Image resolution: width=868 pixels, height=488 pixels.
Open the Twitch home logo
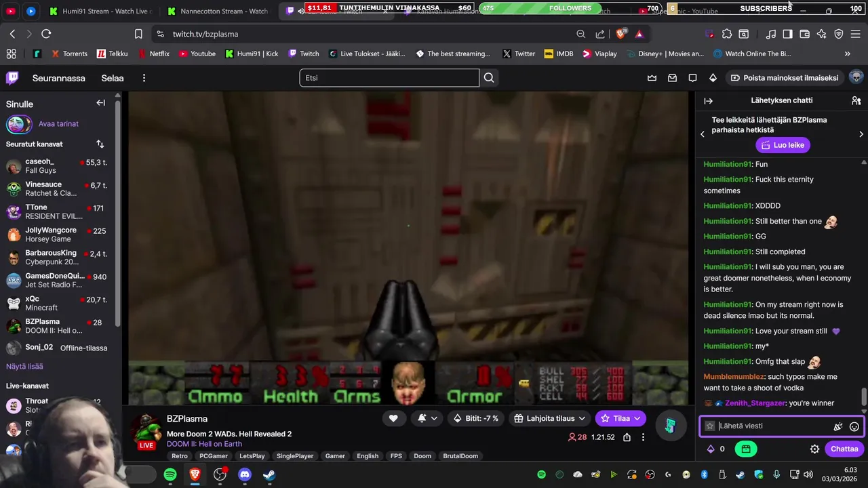(12, 78)
